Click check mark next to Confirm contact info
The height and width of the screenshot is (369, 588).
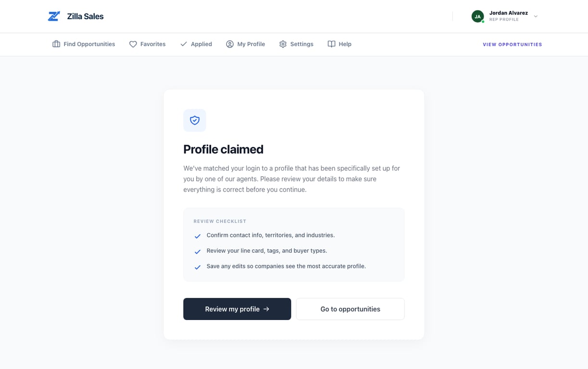point(198,236)
